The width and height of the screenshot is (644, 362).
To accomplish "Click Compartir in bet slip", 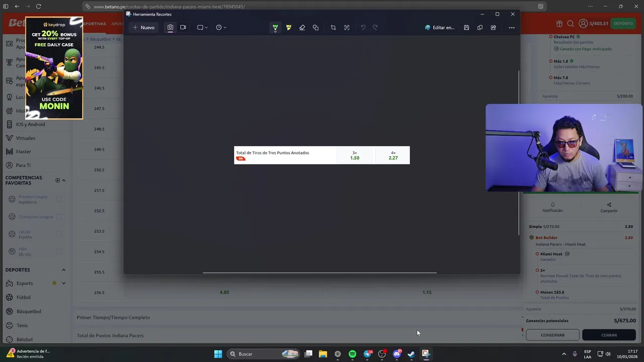I will (609, 207).
